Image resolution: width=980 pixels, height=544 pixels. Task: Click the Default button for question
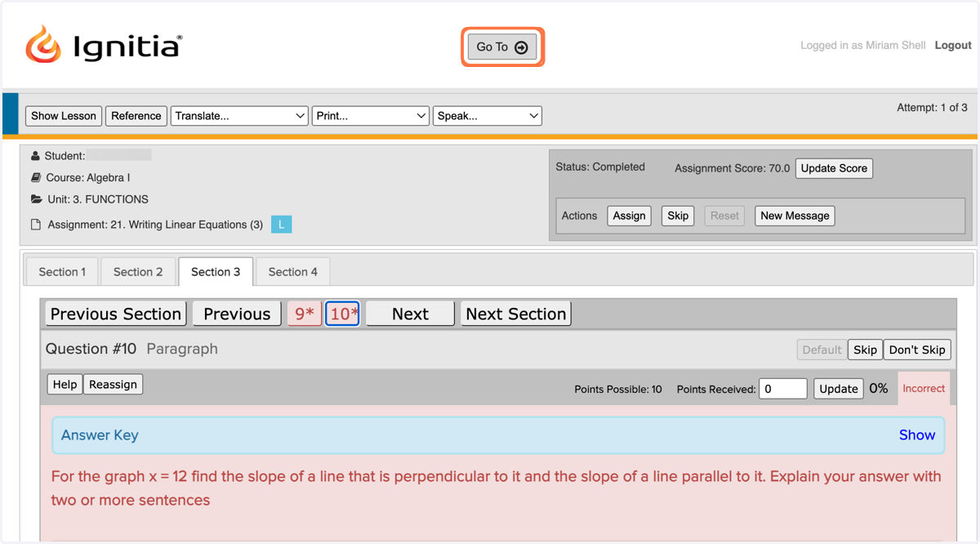(x=822, y=350)
